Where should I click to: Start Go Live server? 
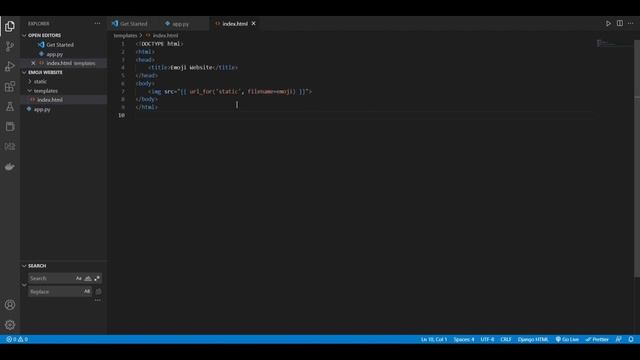[x=567, y=340]
